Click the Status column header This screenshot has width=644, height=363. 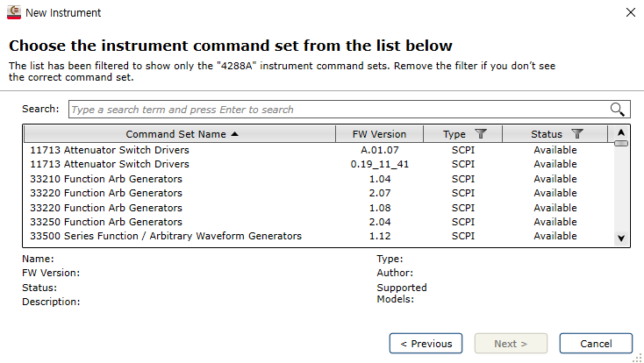547,134
